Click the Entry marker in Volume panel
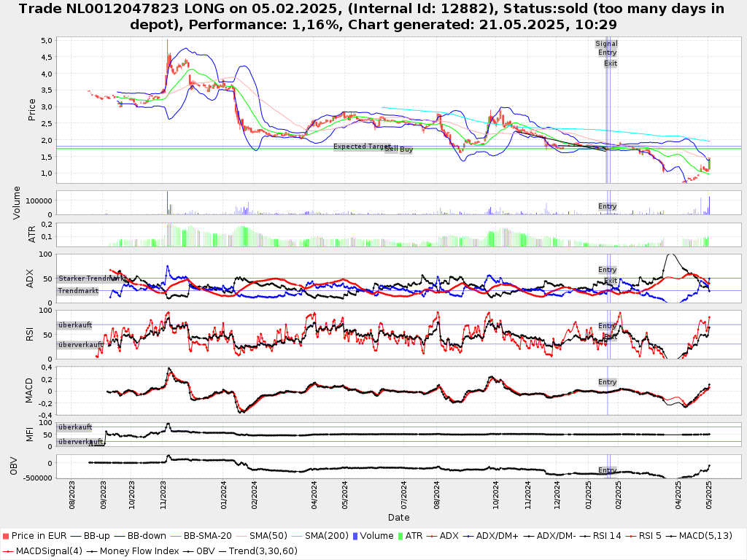This screenshot has height=560, width=747. tap(607, 206)
